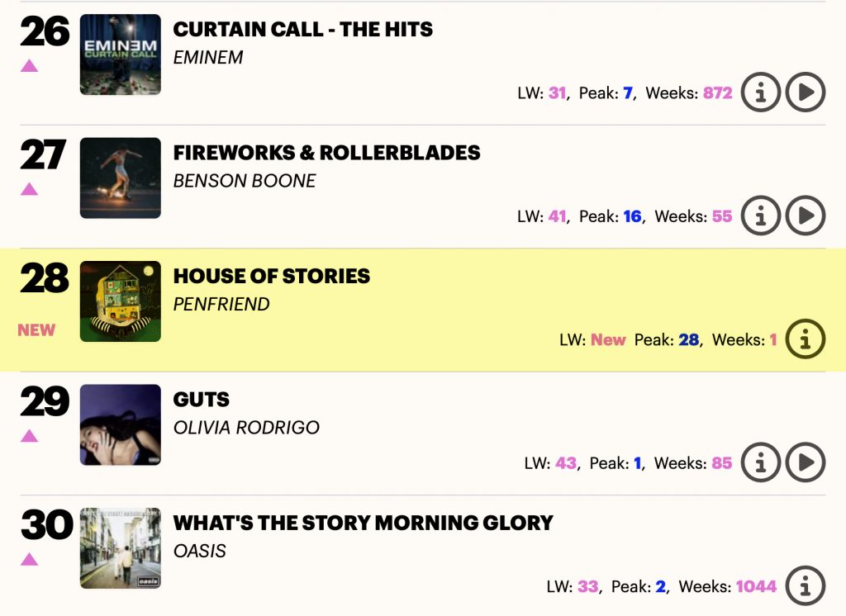
Task: Open the Oasis Morning Glory album cover
Action: (x=121, y=548)
